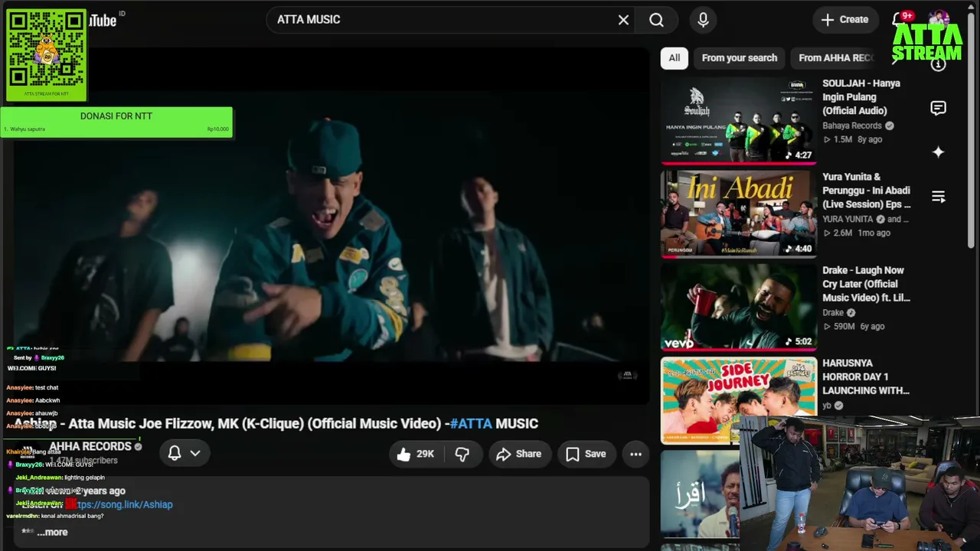The image size is (980, 551).
Task: Click the playlist queue side icon
Action: tap(938, 197)
